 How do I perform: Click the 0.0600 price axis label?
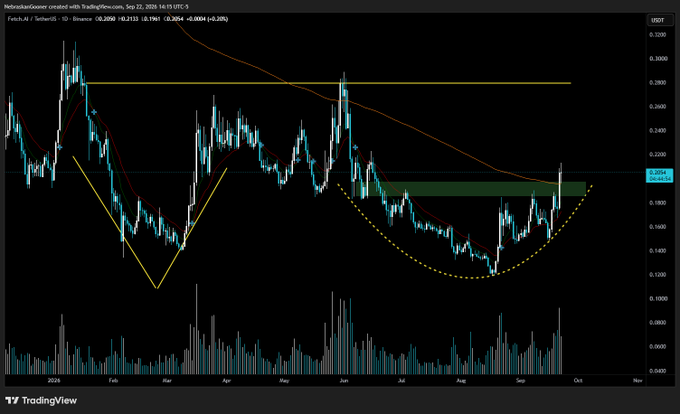[657, 347]
